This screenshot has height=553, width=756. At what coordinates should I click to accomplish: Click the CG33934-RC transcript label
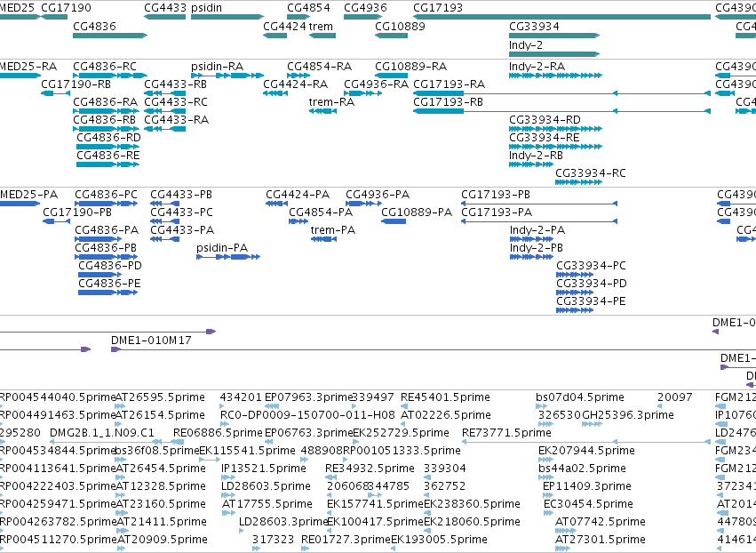click(x=591, y=173)
